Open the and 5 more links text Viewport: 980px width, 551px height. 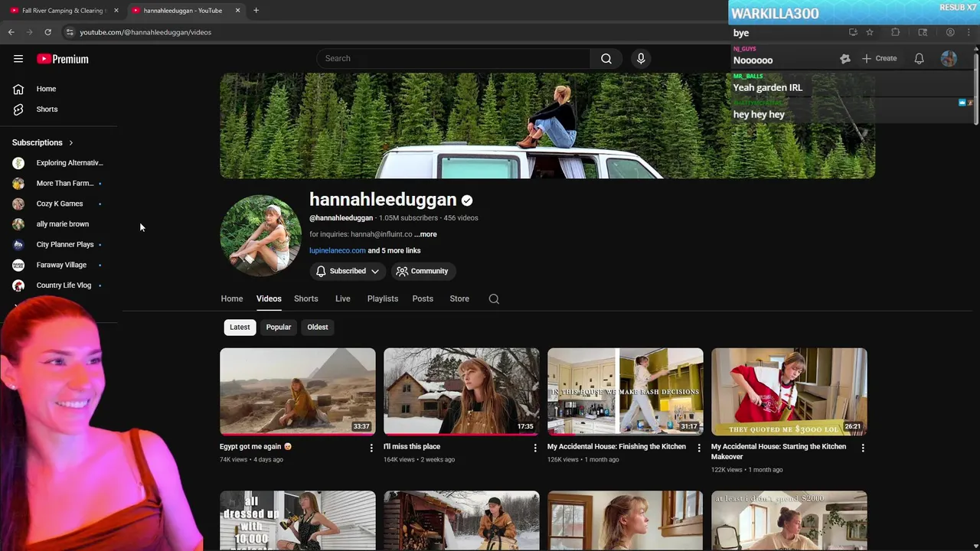[394, 250]
